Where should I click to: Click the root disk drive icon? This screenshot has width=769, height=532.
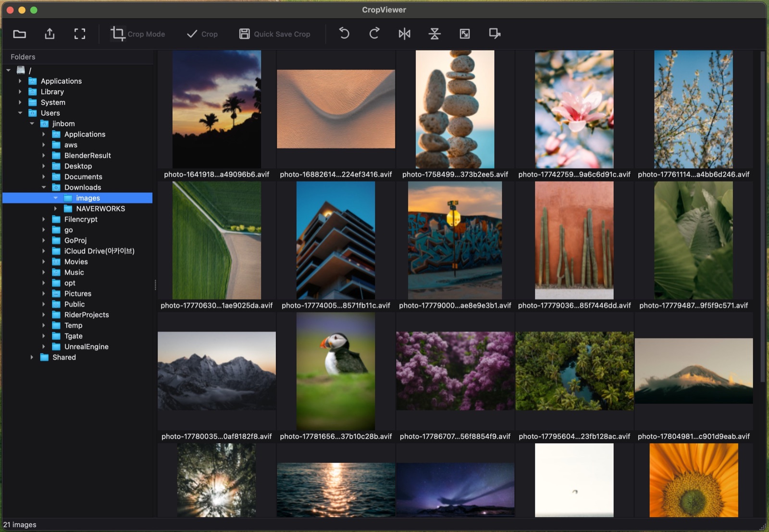(21, 70)
